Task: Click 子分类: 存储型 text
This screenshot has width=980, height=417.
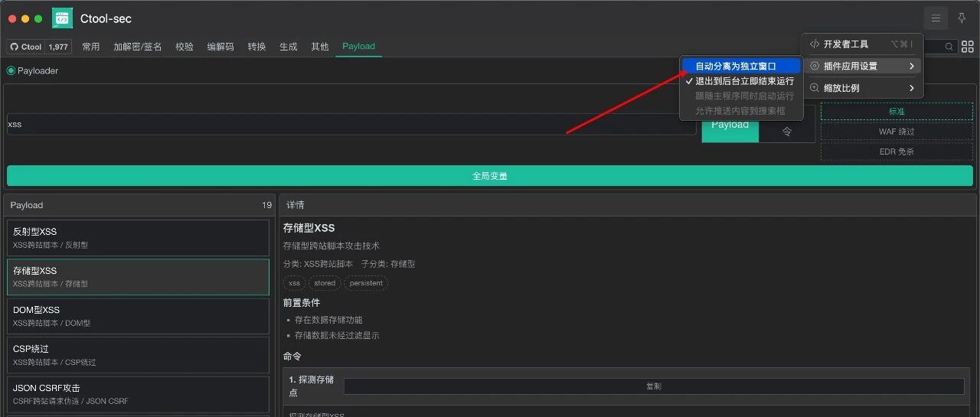Action: (x=388, y=264)
